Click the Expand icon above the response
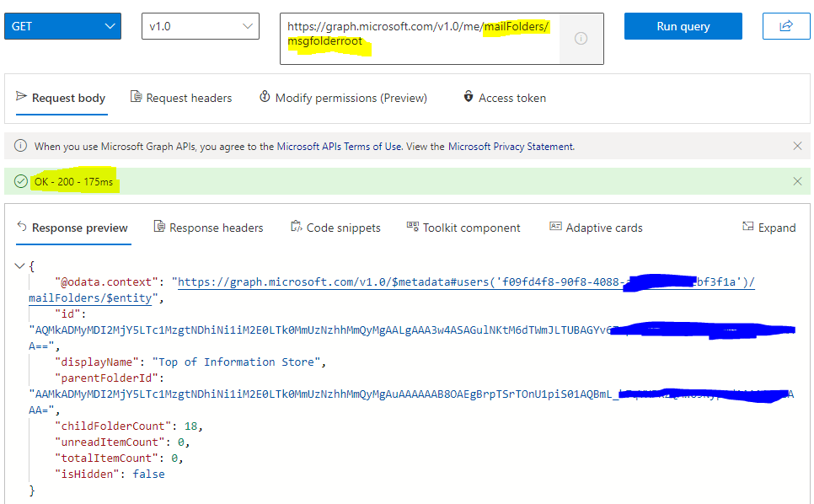 (x=747, y=227)
